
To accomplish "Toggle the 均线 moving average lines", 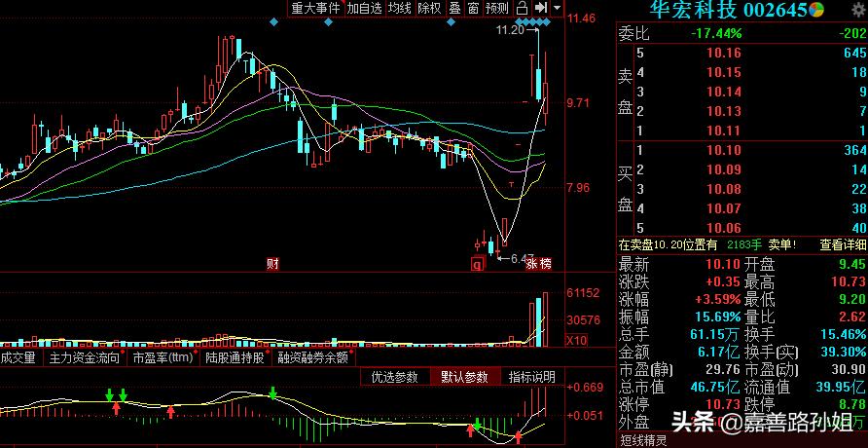I will pos(400,8).
